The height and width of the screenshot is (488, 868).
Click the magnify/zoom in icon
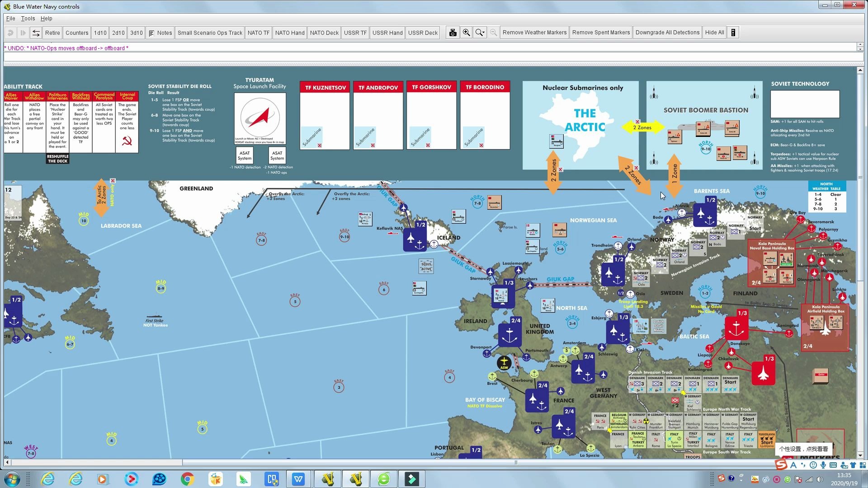coord(466,32)
